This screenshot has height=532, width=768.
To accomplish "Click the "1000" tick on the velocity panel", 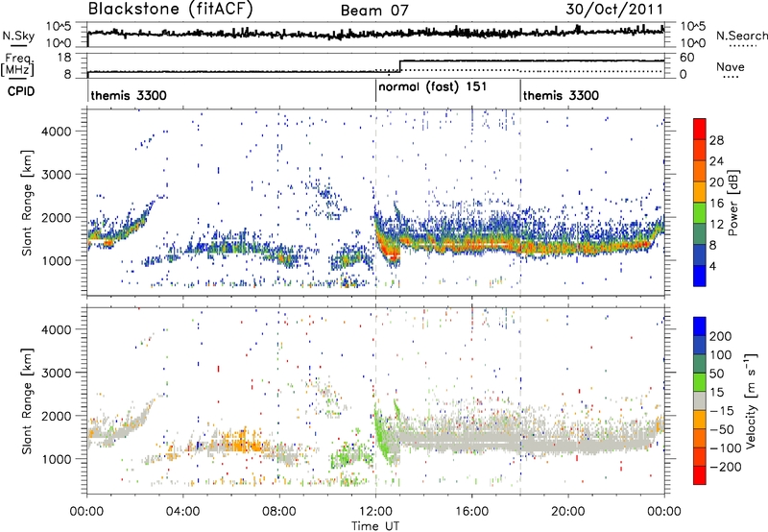I will [x=56, y=459].
